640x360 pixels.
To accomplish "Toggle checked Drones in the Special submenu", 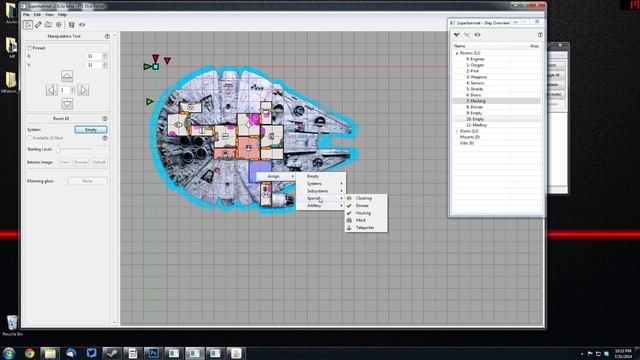I will point(366,206).
